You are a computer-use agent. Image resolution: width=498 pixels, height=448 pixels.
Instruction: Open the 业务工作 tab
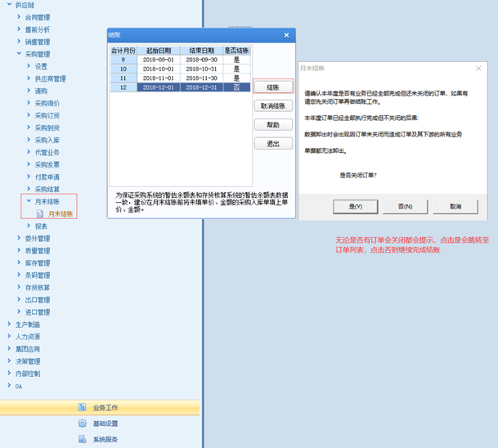[x=100, y=407]
